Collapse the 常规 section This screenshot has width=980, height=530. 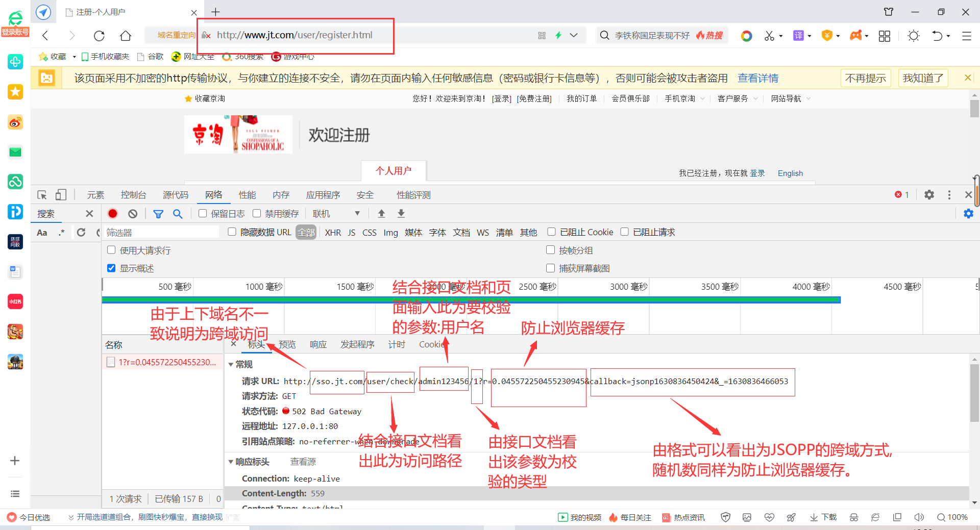tap(231, 364)
